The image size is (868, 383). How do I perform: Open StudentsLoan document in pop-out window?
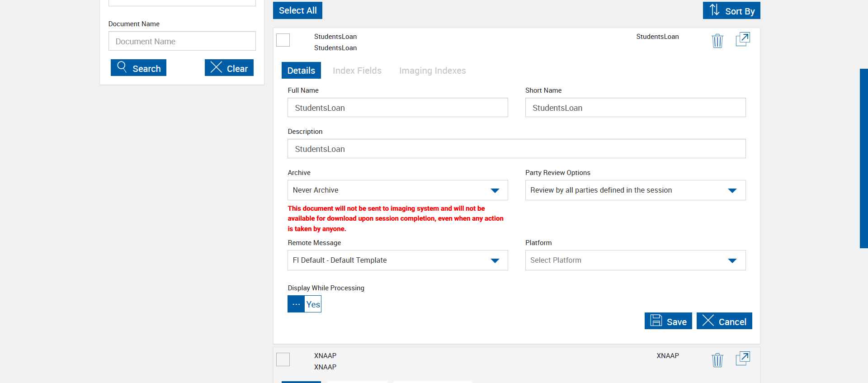coord(743,39)
